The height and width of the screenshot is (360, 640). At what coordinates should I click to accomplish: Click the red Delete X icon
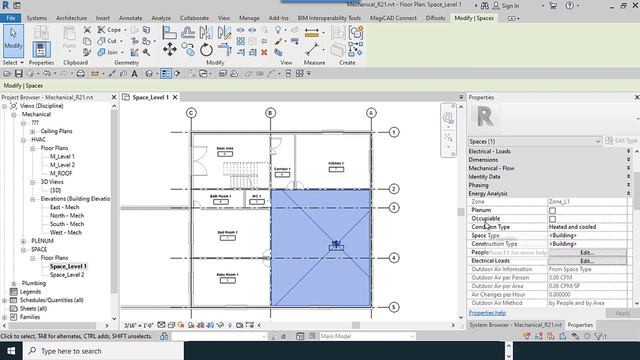264,52
